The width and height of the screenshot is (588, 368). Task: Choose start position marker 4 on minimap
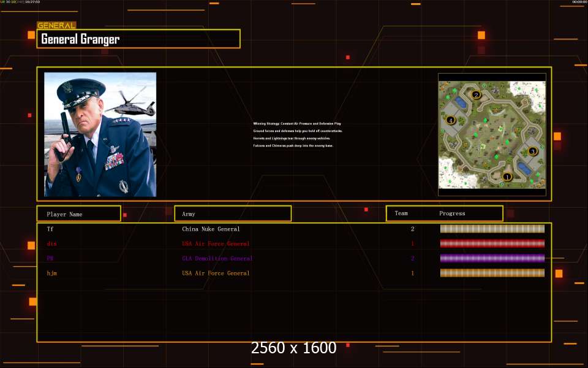(x=451, y=121)
